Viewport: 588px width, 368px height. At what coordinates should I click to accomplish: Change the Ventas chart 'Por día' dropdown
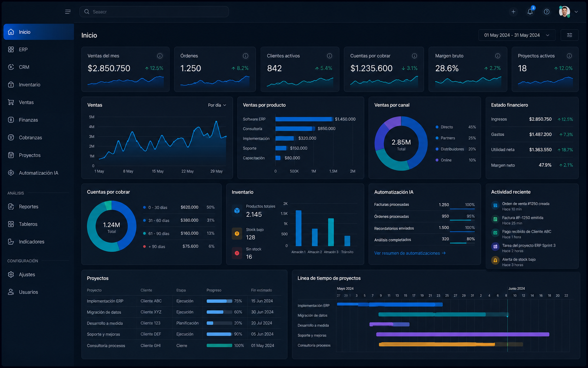pyautogui.click(x=217, y=105)
